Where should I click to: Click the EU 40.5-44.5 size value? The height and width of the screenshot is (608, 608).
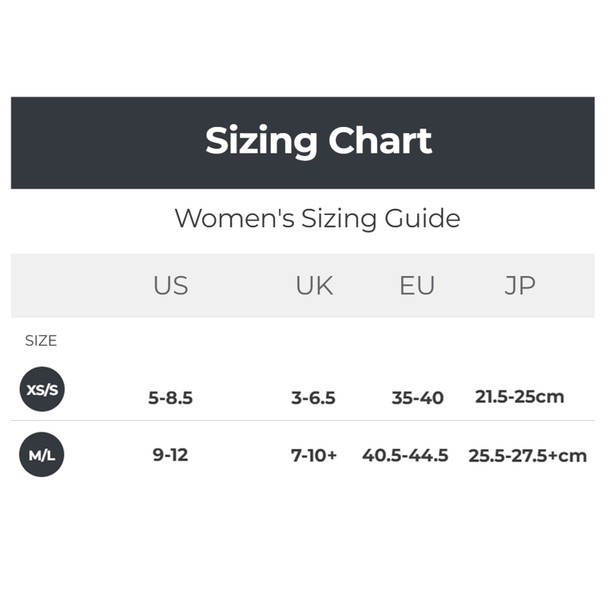pyautogui.click(x=405, y=455)
